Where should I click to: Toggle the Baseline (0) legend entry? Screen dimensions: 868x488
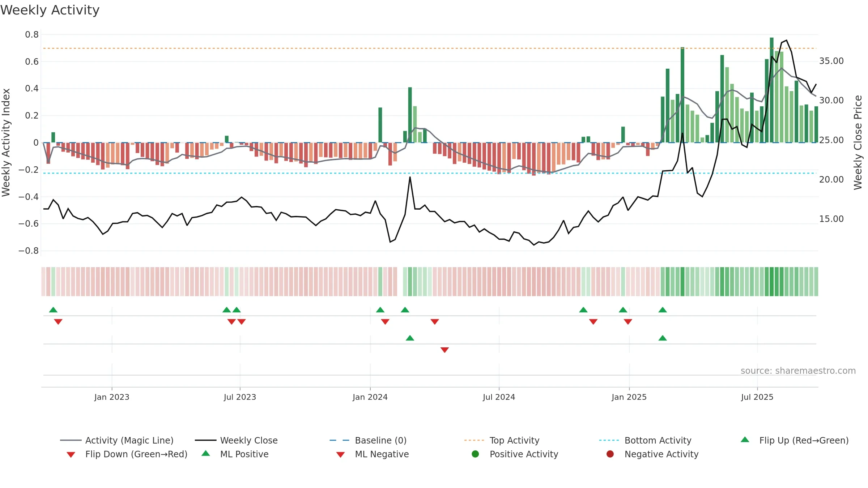(x=368, y=440)
